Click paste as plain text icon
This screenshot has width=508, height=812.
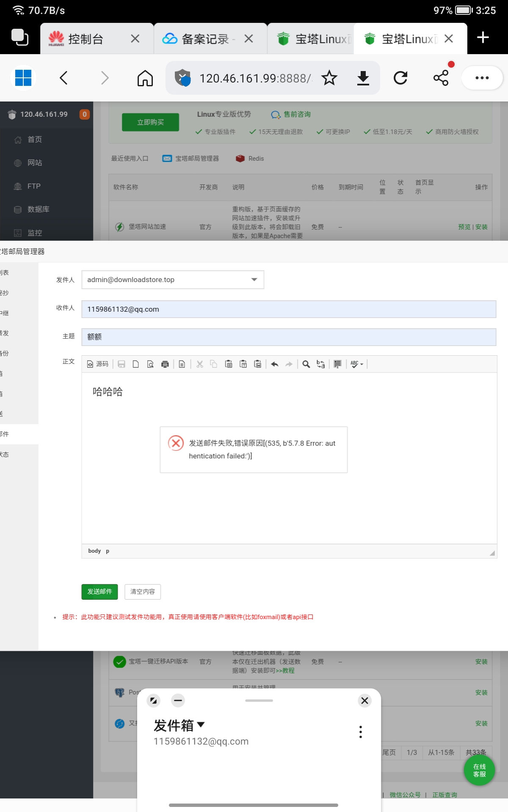click(x=243, y=364)
